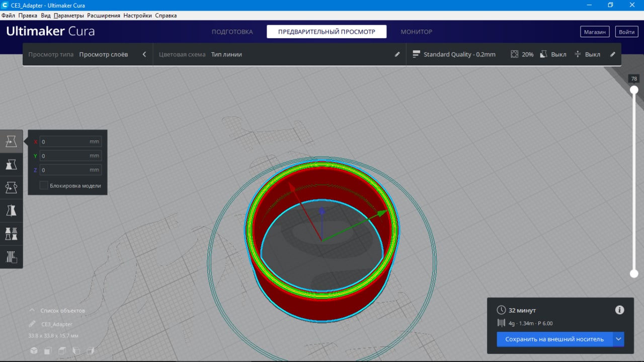The width and height of the screenshot is (644, 362).
Task: Click Сохранить на внешний носитель button
Action: (x=554, y=339)
